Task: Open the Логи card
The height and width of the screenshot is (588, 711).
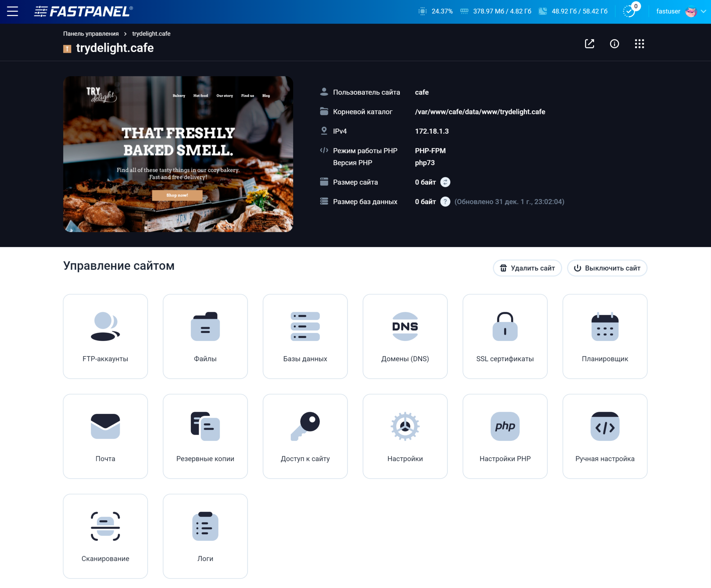Action: click(x=205, y=536)
